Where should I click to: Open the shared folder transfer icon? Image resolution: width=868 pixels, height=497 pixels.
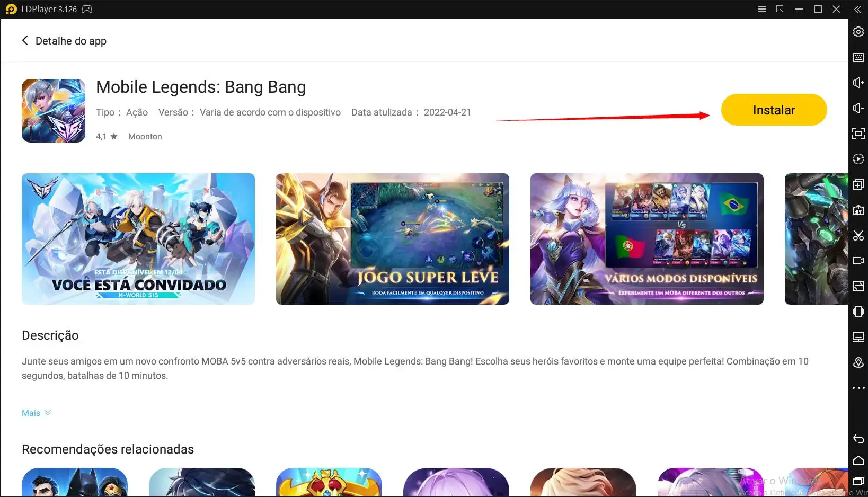click(858, 286)
